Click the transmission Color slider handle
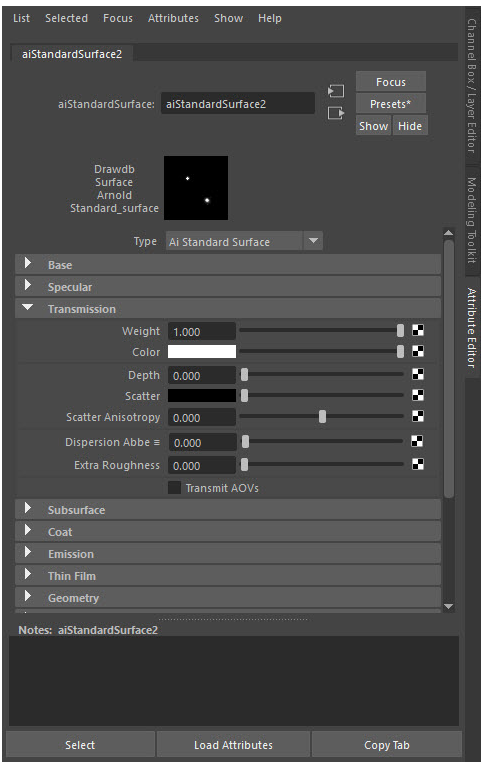The image size is (486, 764). click(x=400, y=351)
